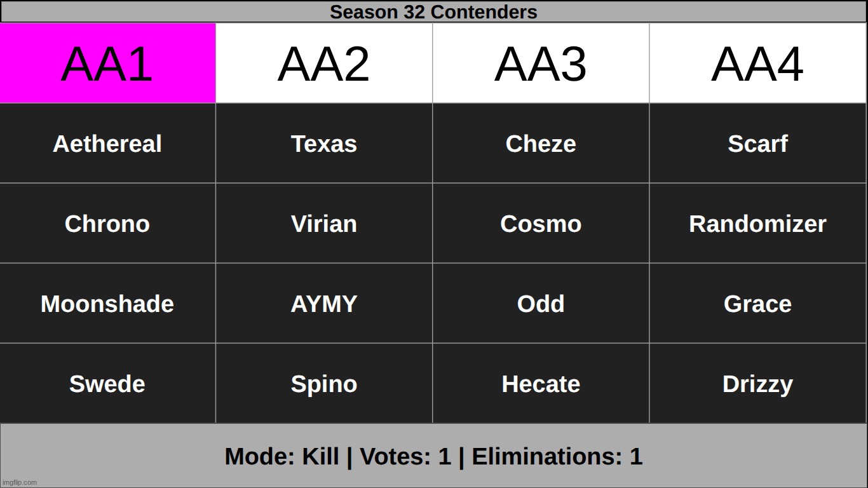Select contender Swede
The image size is (868, 488).
107,383
